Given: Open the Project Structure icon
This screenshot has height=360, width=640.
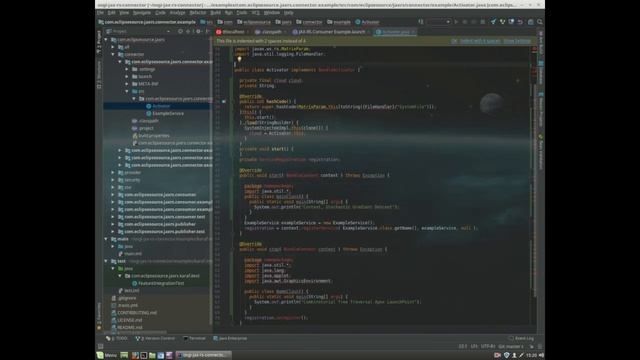Looking at the screenshot, I should [x=531, y=22].
